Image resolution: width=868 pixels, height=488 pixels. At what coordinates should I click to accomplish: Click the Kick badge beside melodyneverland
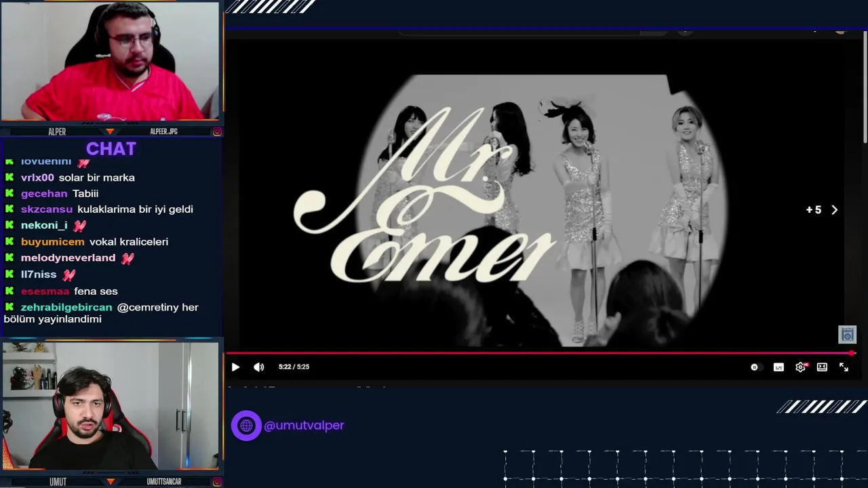[9, 258]
